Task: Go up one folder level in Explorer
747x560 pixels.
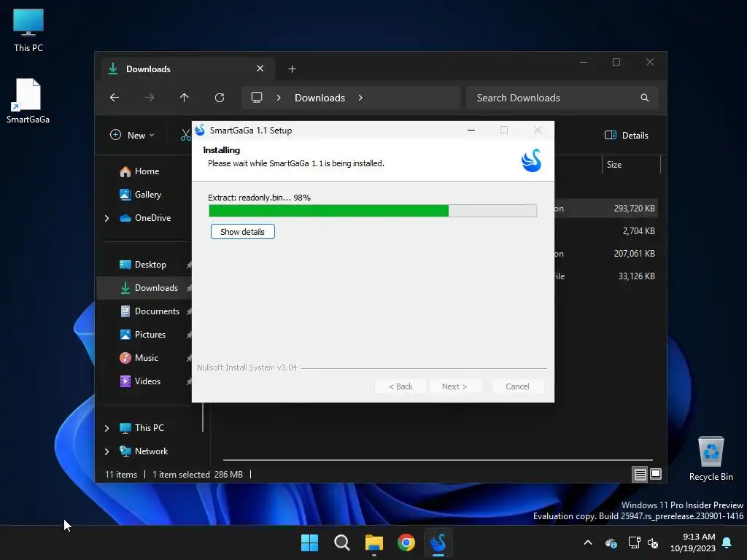Action: tap(185, 98)
